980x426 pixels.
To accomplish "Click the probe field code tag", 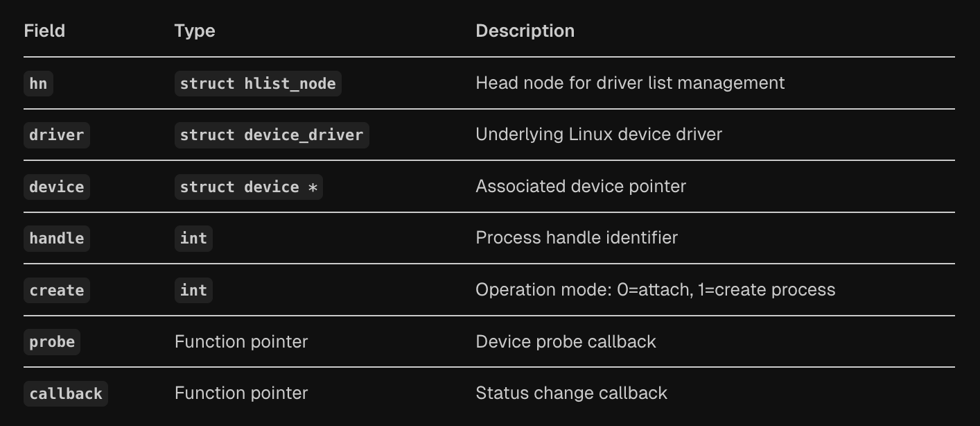I will click(x=52, y=341).
